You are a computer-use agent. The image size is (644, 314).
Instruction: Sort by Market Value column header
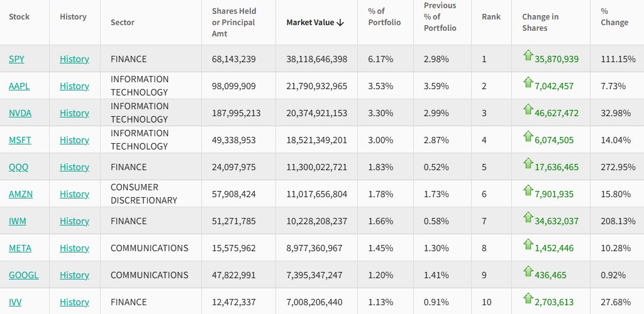tap(315, 23)
